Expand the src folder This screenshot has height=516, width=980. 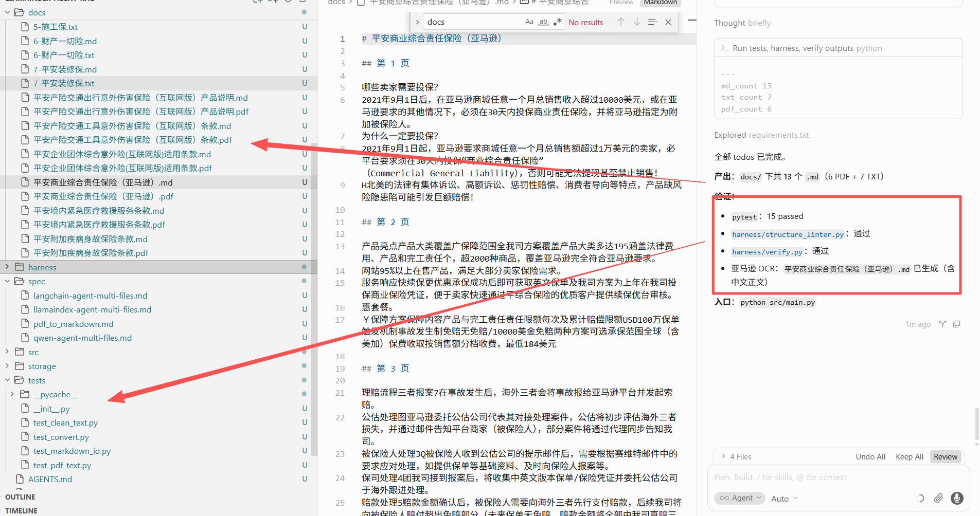coord(8,352)
